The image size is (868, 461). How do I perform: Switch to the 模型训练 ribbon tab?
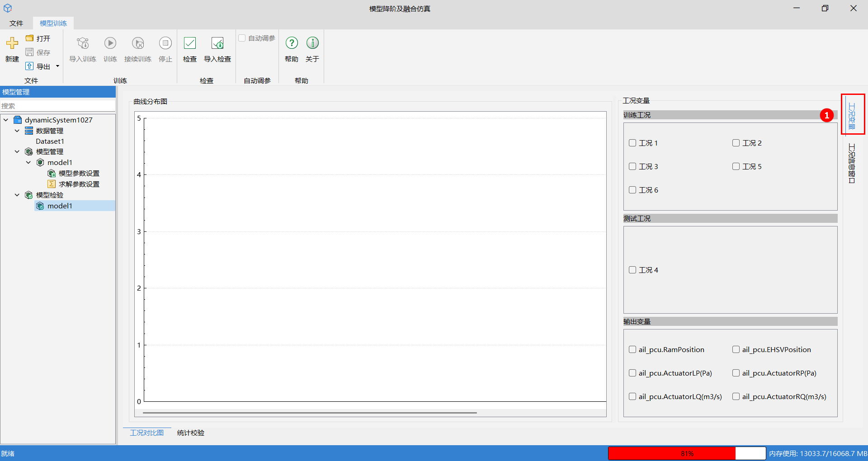53,23
